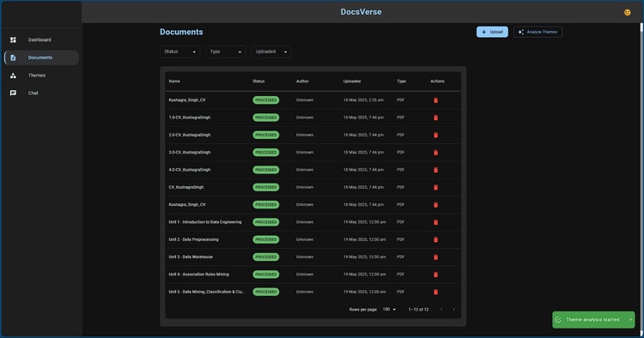Start Analyze Themes
This screenshot has width=644, height=338.
[x=538, y=32]
